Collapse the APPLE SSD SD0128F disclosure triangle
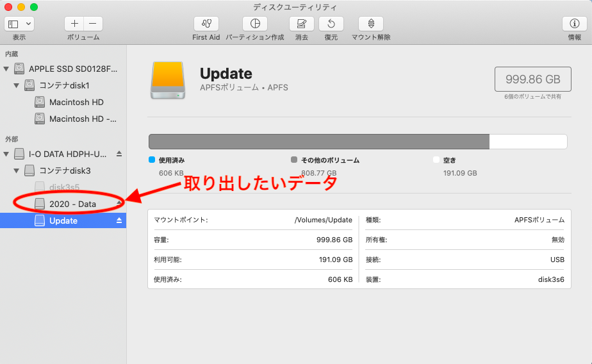Screen dimensions: 592x364 click(x=6, y=69)
